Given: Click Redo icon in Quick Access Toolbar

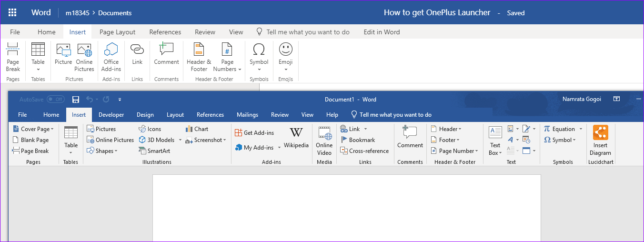Looking at the screenshot, I should click(x=106, y=100).
